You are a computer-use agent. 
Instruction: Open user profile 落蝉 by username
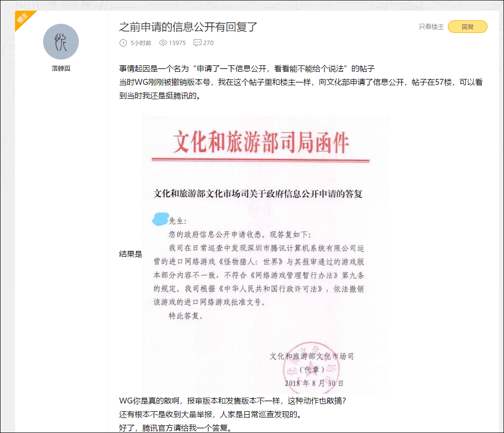click(61, 68)
